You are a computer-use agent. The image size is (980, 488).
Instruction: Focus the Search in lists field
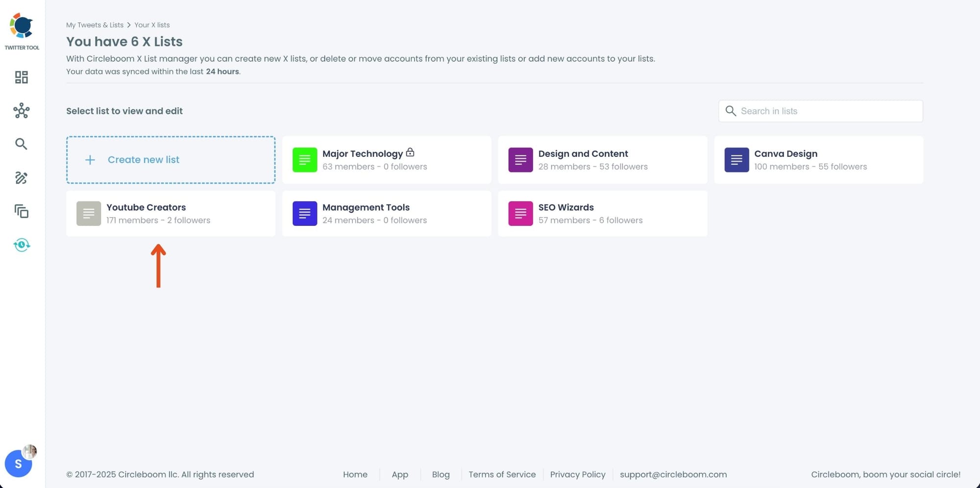click(828, 111)
